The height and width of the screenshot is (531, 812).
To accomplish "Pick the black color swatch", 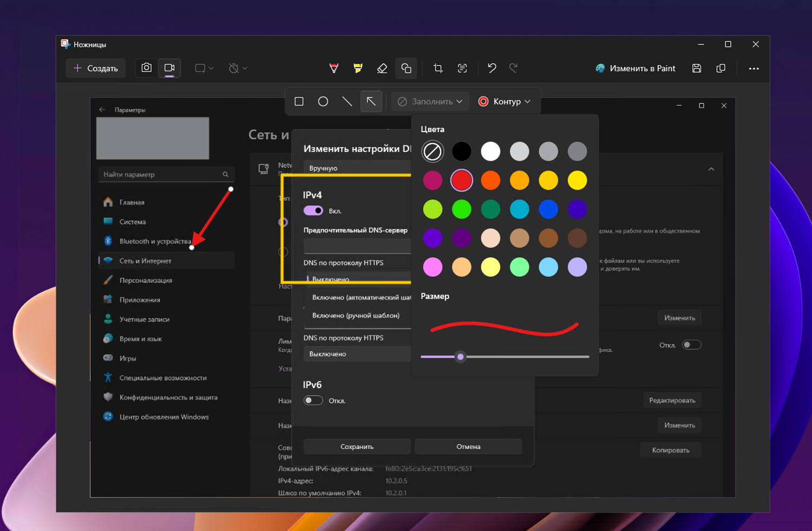I will (462, 152).
